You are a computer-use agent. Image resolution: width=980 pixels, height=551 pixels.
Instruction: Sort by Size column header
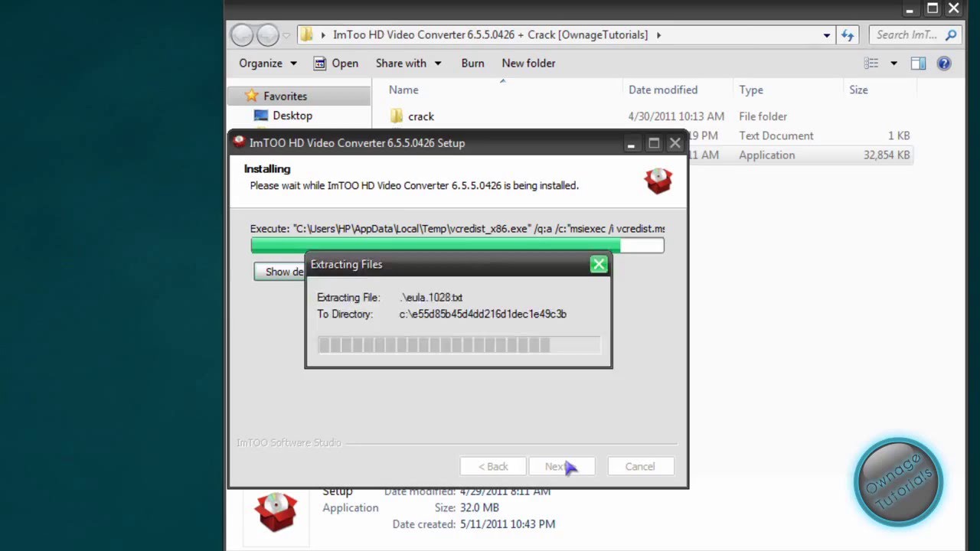tap(858, 90)
